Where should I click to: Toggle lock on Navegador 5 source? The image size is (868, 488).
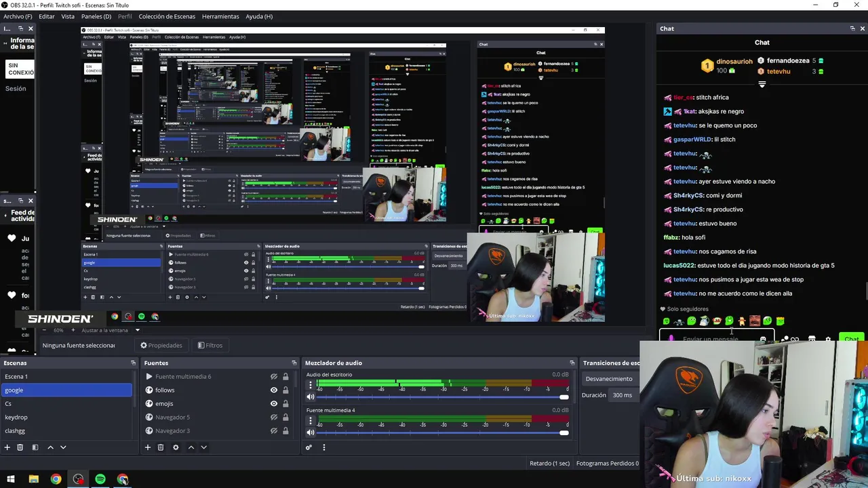click(285, 418)
